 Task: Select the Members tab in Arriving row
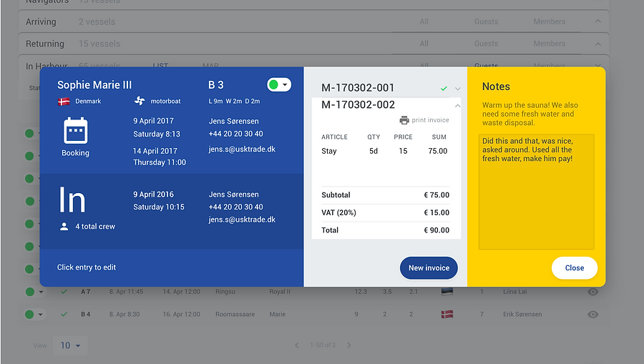point(549,21)
